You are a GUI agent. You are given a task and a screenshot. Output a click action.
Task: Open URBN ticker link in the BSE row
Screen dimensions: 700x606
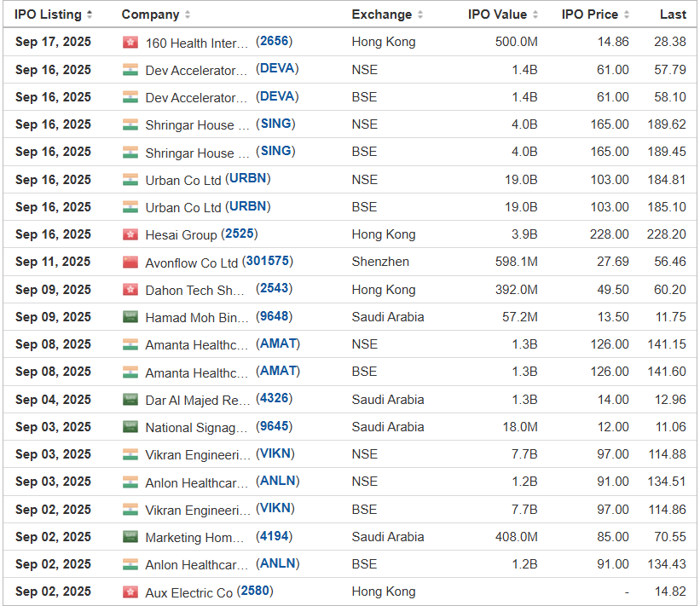248,206
